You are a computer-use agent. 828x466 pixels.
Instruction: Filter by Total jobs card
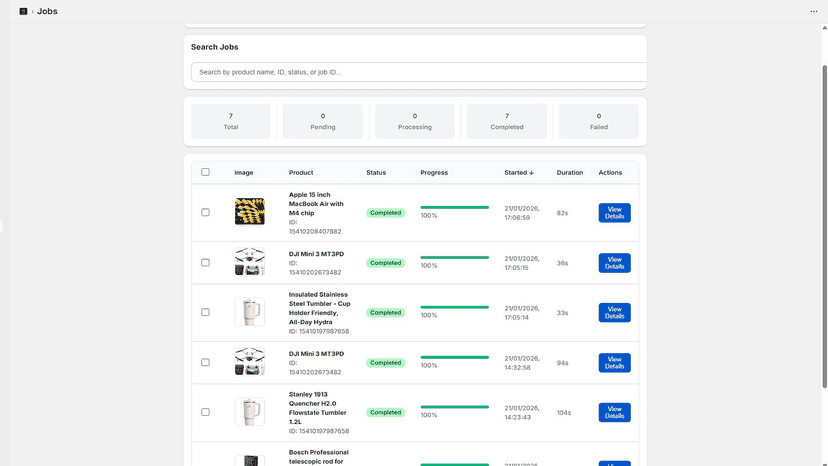tap(231, 122)
